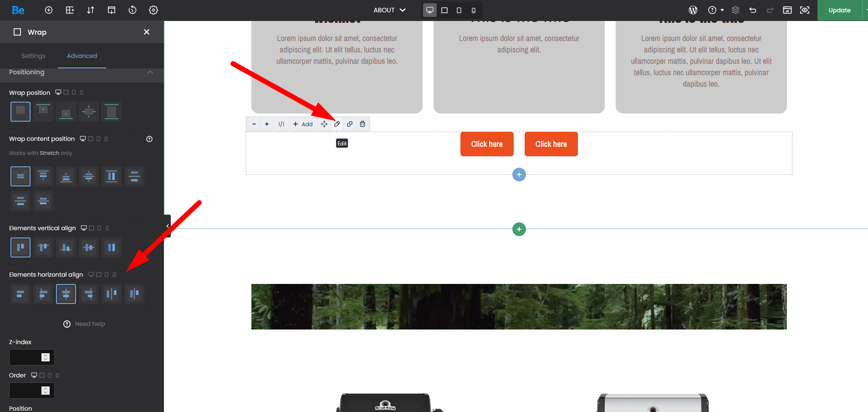Click the green plus to add section
The image size is (868, 412).
[x=519, y=229]
